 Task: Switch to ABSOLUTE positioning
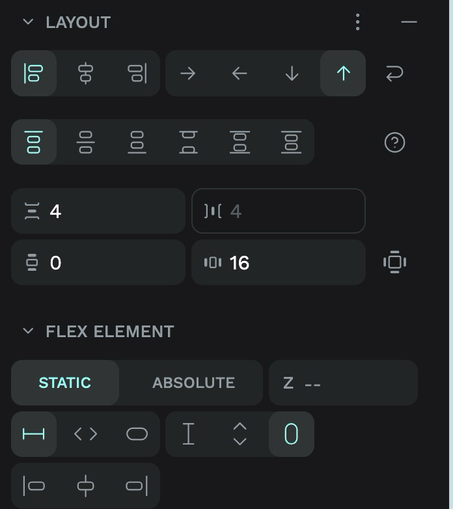click(x=194, y=383)
